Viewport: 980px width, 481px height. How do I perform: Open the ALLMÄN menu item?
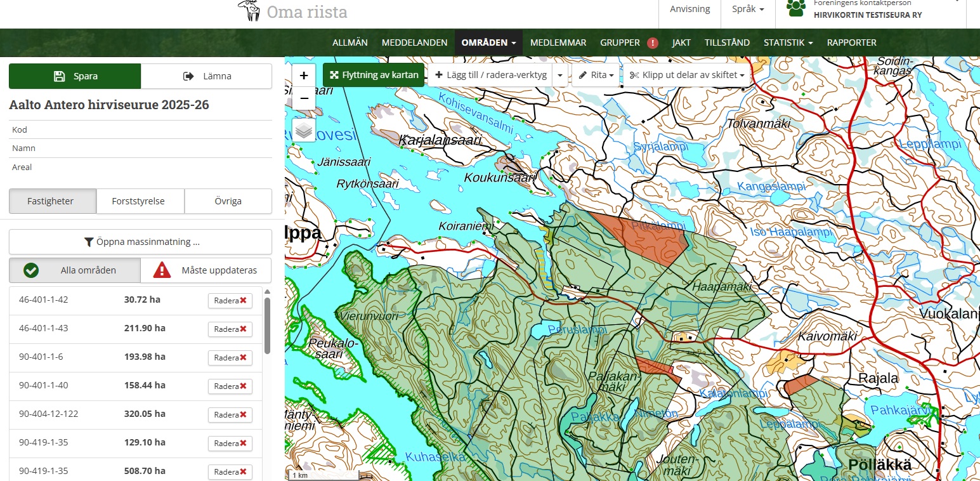tap(350, 43)
